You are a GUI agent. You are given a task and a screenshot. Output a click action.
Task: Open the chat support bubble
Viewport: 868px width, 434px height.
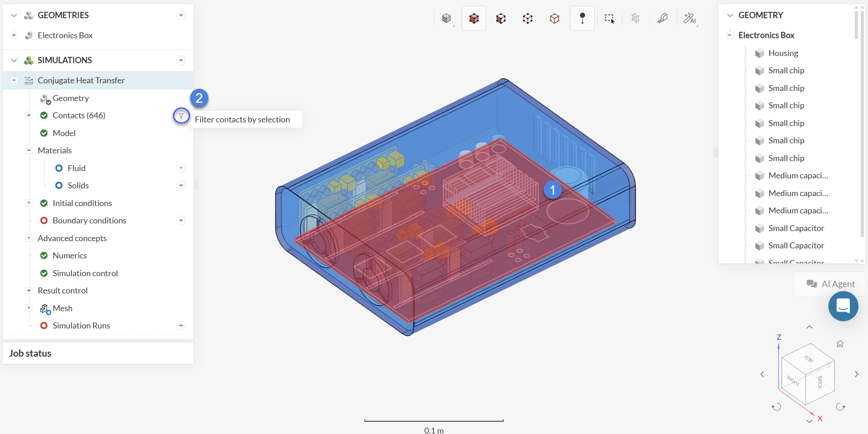pos(843,306)
